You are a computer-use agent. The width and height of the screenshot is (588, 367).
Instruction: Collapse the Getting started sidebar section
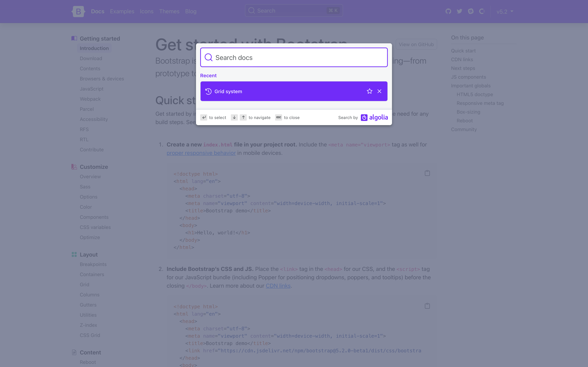pos(100,39)
